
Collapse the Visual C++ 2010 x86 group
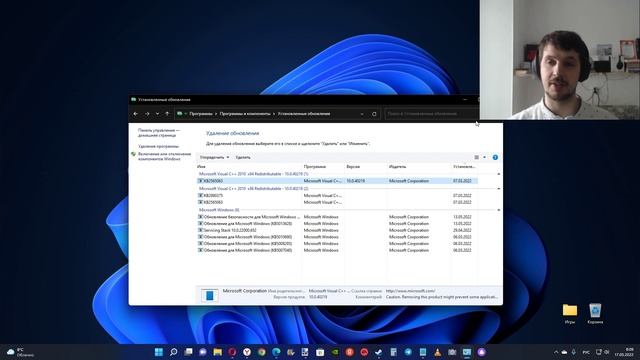[x=498, y=189]
